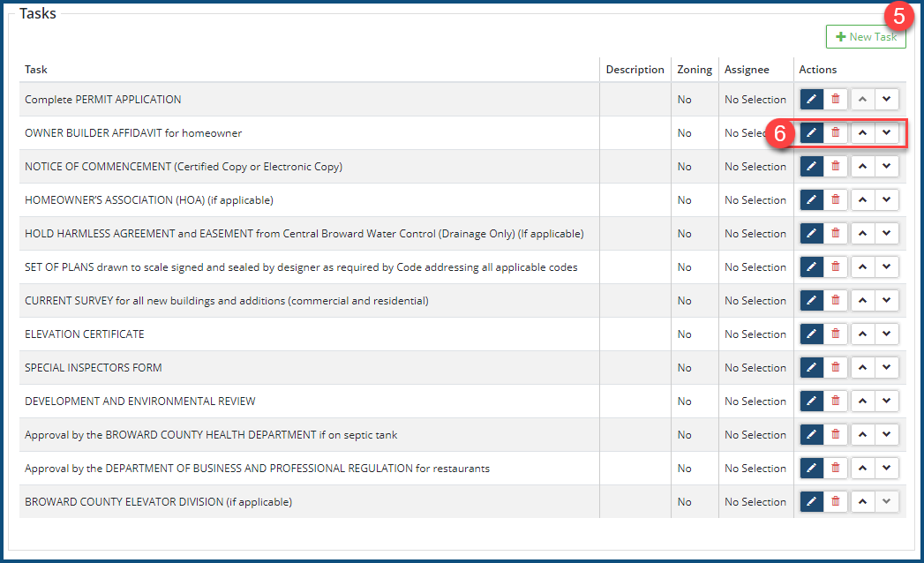
Task: Edit DEVELOPMENT AND ENVIRONMENTAL REVIEW task
Action: click(x=811, y=402)
